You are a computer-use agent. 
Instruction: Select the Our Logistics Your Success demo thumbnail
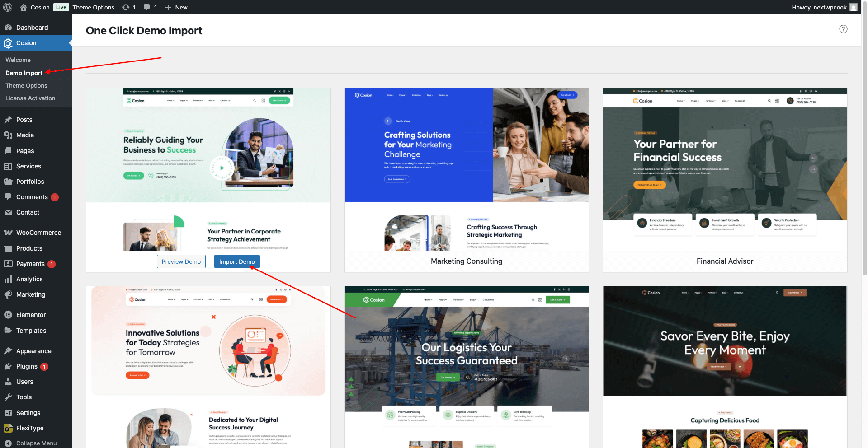click(x=467, y=367)
